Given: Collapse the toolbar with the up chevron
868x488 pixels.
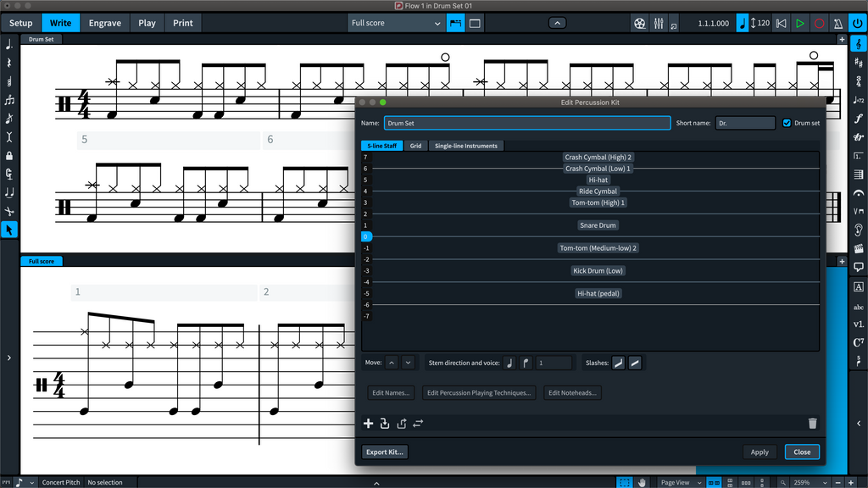Looking at the screenshot, I should 557,23.
